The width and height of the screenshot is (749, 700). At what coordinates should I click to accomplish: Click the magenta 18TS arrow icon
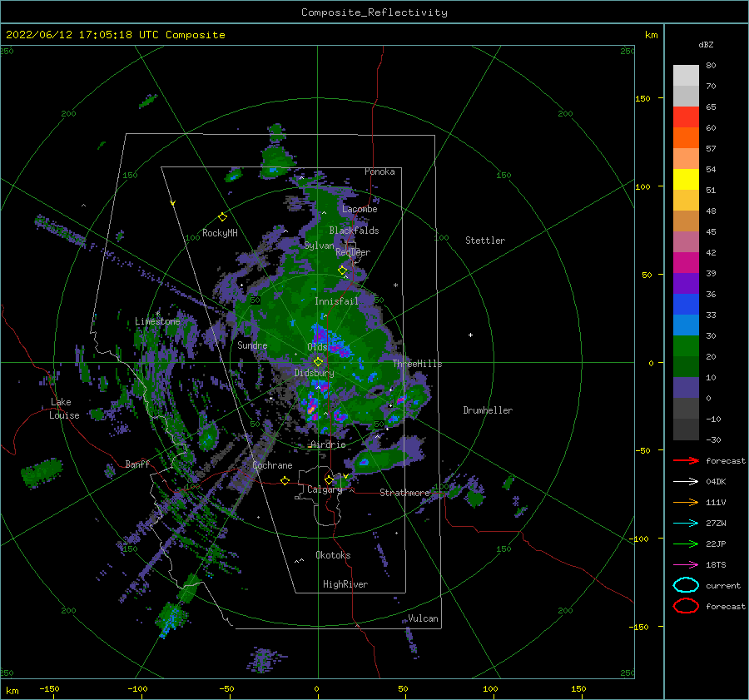(x=686, y=565)
